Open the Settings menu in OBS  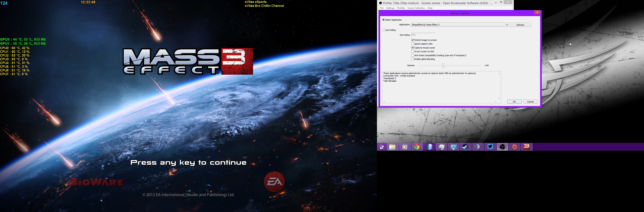(391, 8)
